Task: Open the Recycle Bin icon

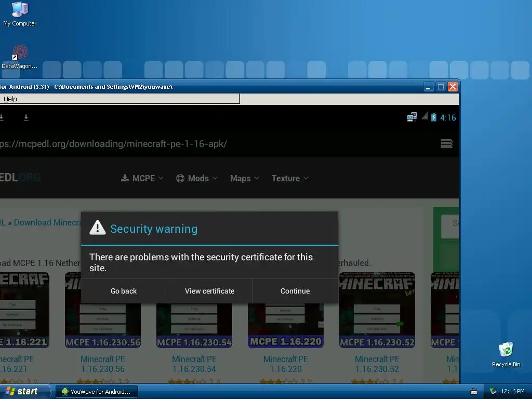Action: point(506,354)
